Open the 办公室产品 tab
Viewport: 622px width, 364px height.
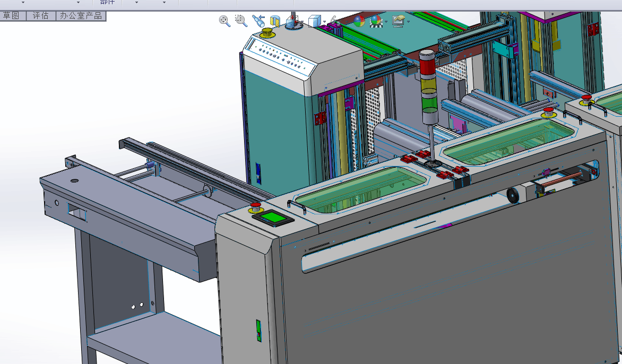(x=81, y=15)
